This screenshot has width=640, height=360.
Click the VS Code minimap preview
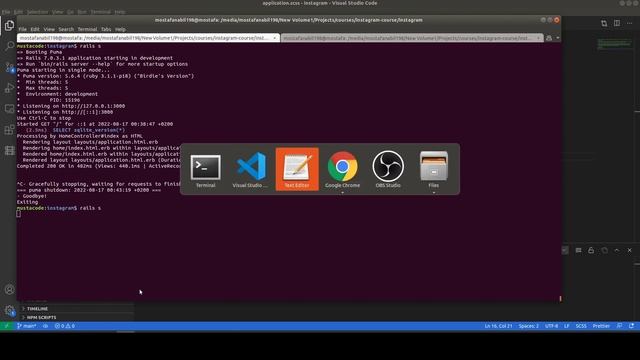pyautogui.click(x=614, y=44)
